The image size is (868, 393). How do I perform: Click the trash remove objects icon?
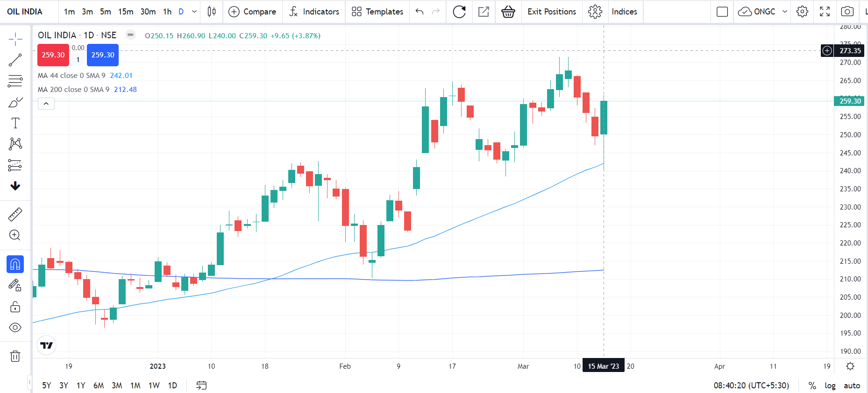pos(15,357)
